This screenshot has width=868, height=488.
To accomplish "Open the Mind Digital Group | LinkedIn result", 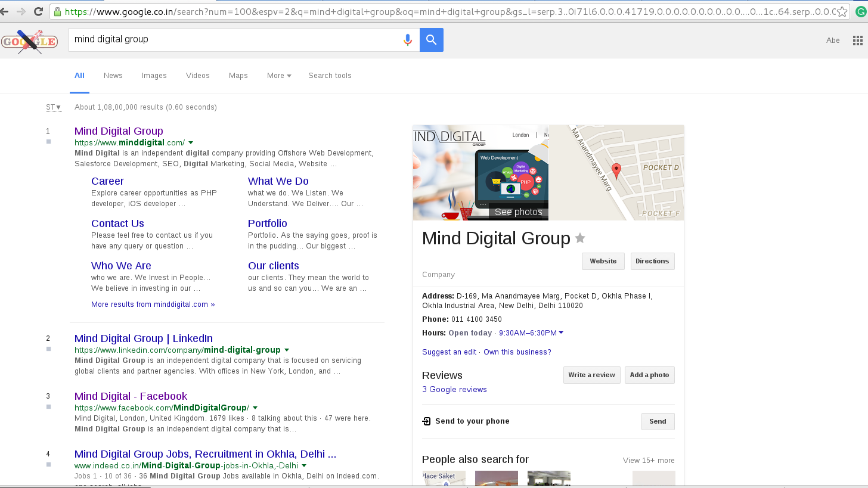I will point(144,338).
